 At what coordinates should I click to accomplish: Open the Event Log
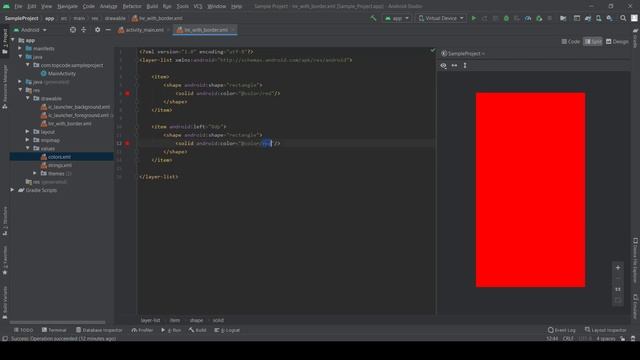[562, 330]
